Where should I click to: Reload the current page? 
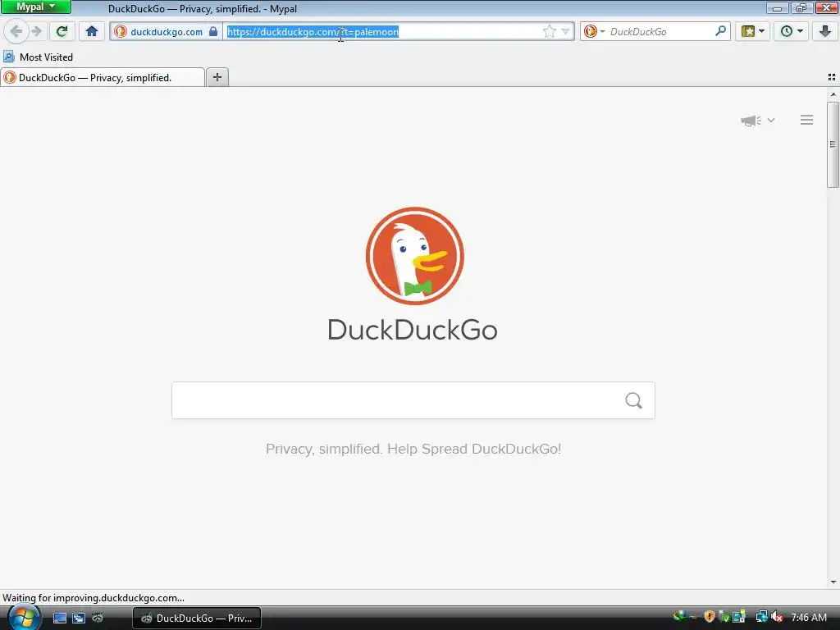pyautogui.click(x=62, y=31)
